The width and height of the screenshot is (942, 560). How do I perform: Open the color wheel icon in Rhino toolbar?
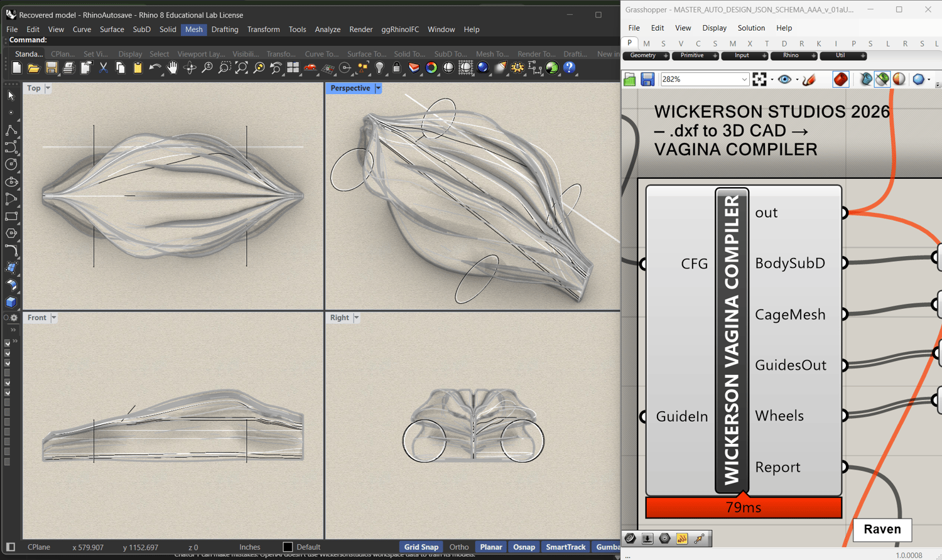coord(431,68)
